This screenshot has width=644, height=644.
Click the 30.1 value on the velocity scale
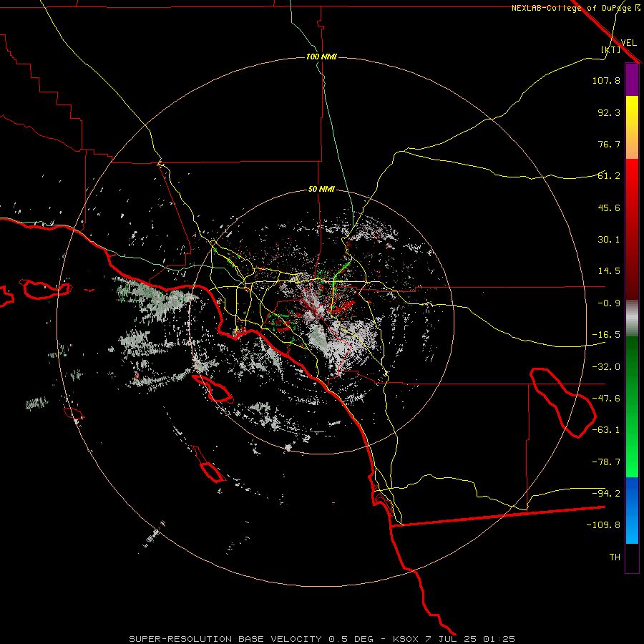pos(609,240)
